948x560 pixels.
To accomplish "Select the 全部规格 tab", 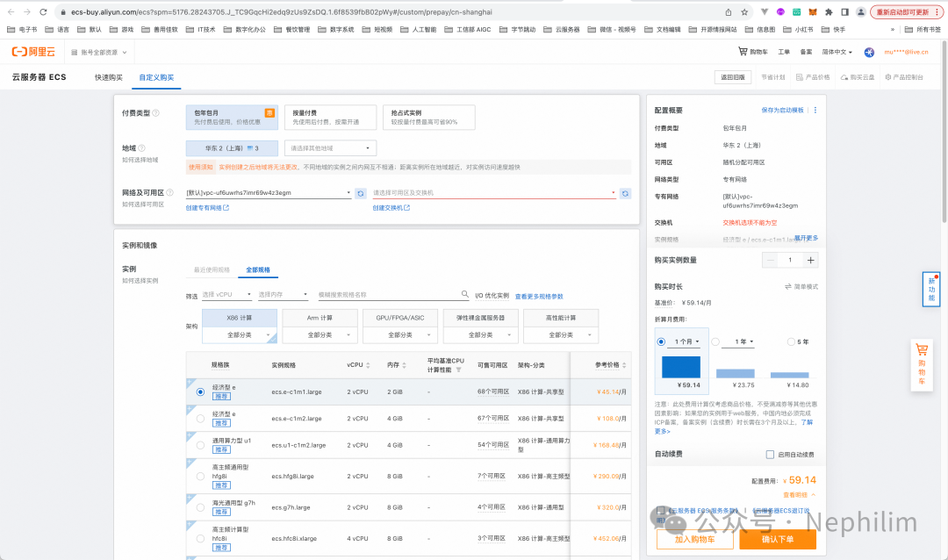I will pos(258,269).
